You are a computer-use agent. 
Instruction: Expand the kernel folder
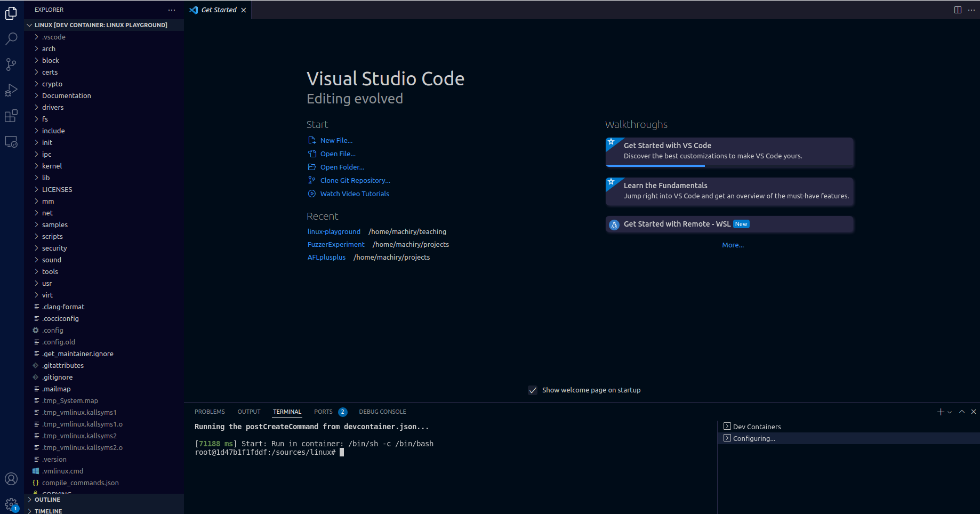pyautogui.click(x=104, y=166)
